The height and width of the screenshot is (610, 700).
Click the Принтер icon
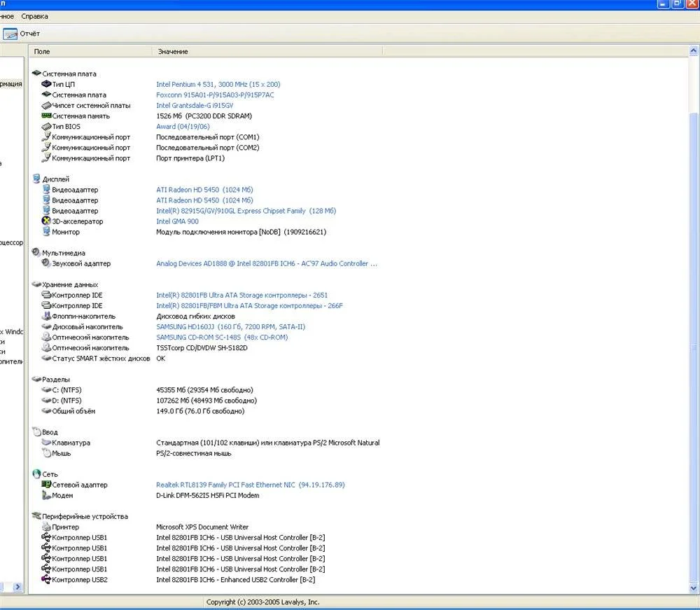(46, 527)
